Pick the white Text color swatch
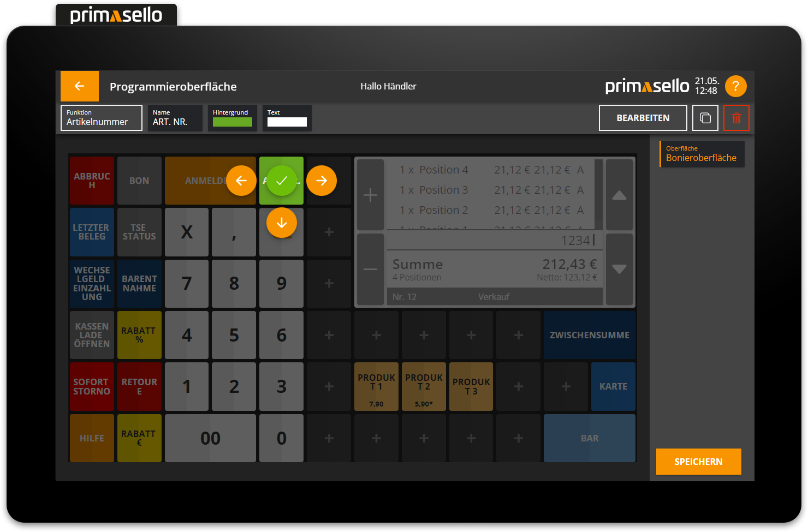The image size is (808, 532). [287, 122]
